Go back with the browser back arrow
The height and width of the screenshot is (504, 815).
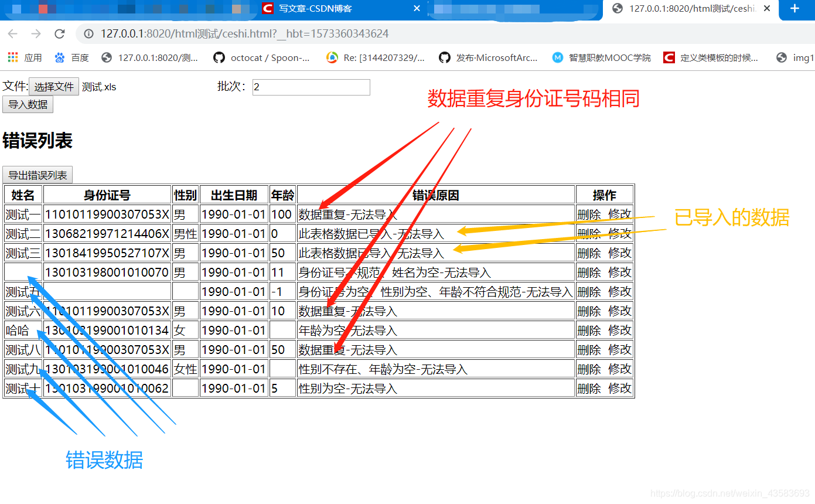click(13, 34)
